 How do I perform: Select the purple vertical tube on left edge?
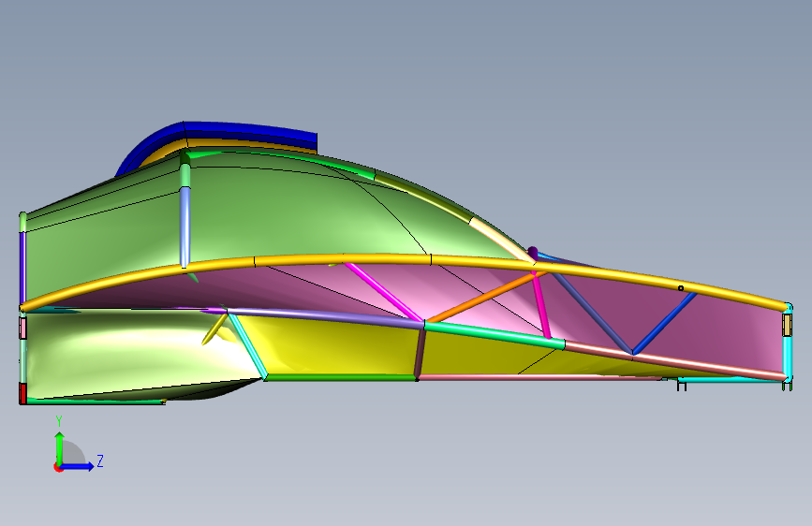(x=22, y=268)
